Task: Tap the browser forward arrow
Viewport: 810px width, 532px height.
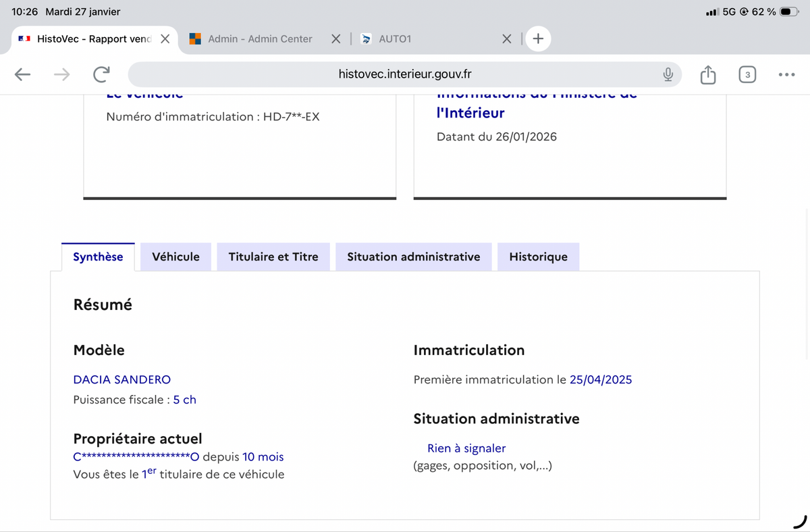Action: pyautogui.click(x=61, y=74)
